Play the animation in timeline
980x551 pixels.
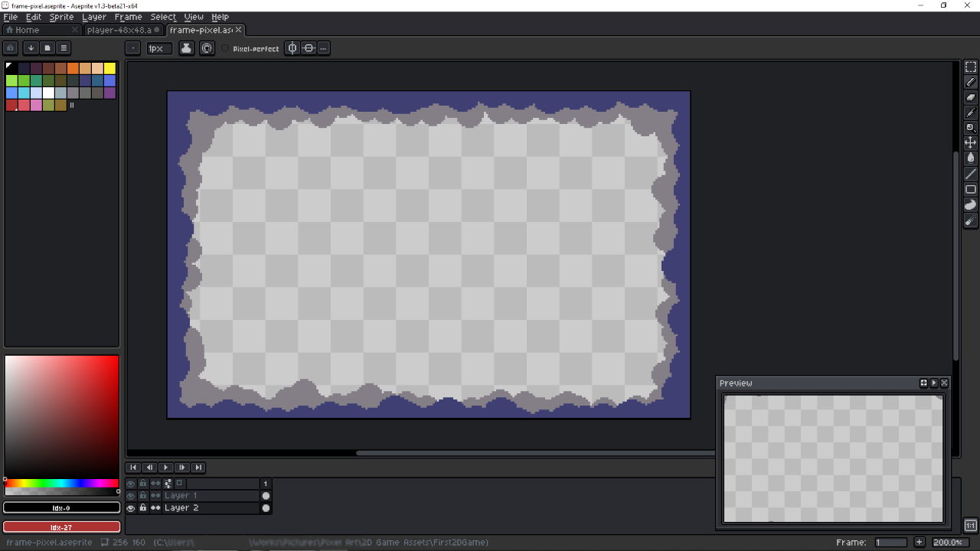click(x=165, y=468)
